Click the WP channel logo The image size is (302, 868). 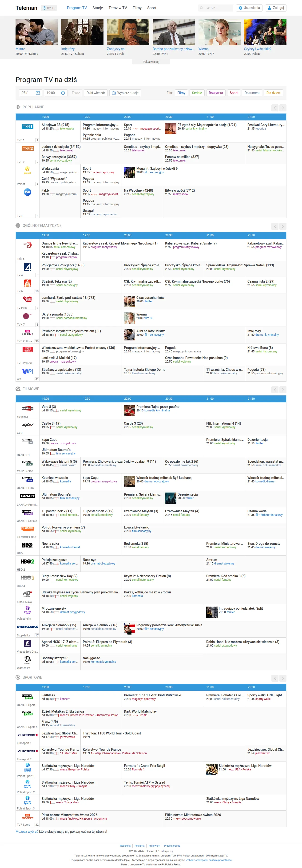coord(27,371)
